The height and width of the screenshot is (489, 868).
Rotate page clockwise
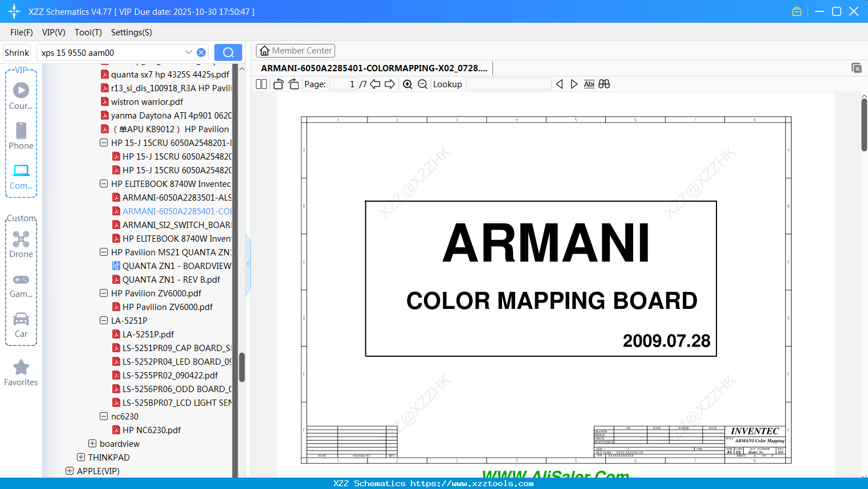[x=294, y=84]
